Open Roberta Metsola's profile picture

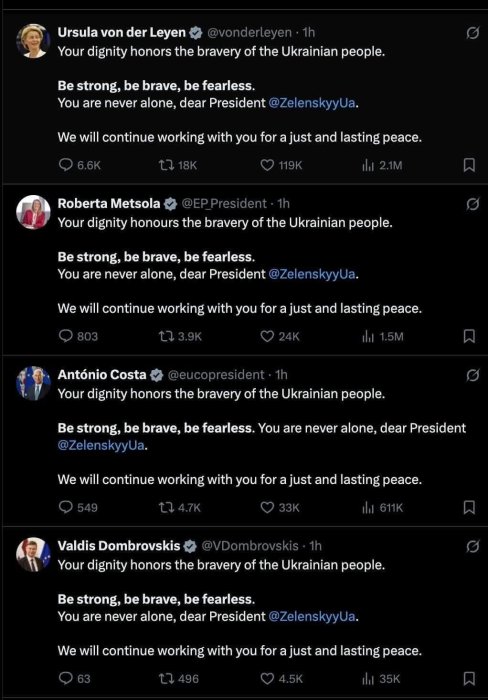(x=33, y=212)
